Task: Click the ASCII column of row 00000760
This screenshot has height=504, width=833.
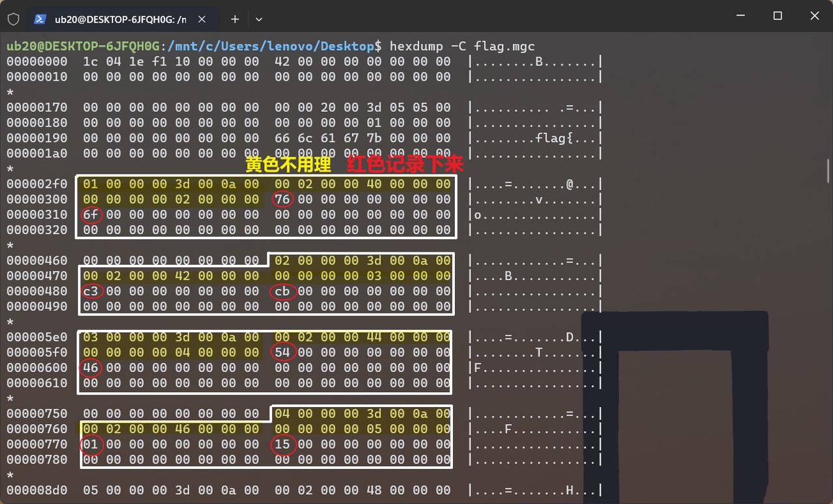Action: (535, 429)
